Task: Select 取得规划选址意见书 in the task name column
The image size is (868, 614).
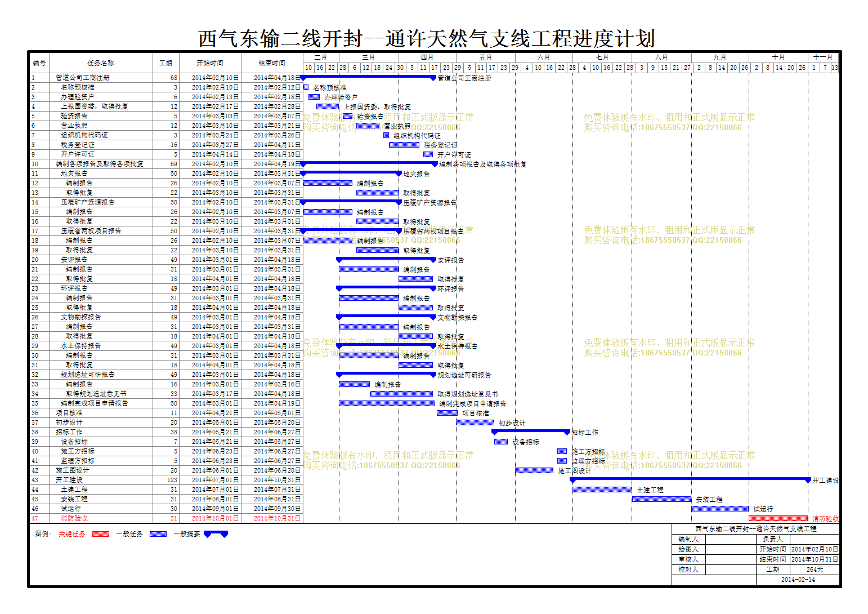Action: coord(96,394)
